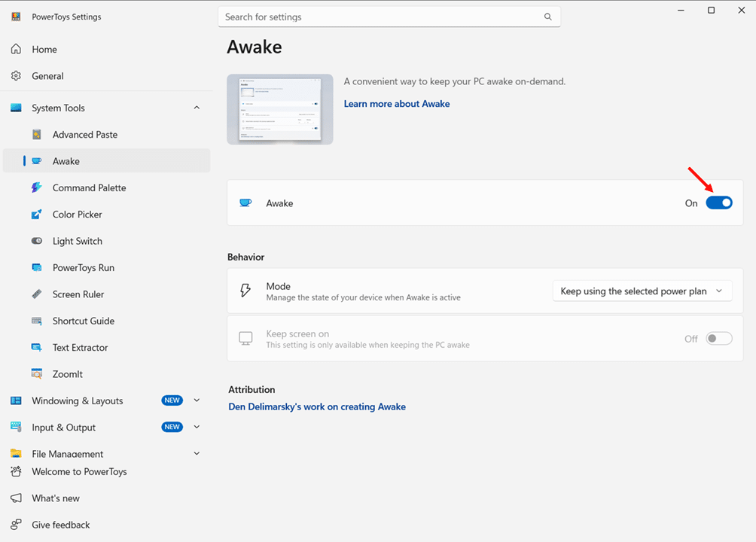The width and height of the screenshot is (756, 542).
Task: Open the Mode dropdown for power plan
Action: pos(642,291)
